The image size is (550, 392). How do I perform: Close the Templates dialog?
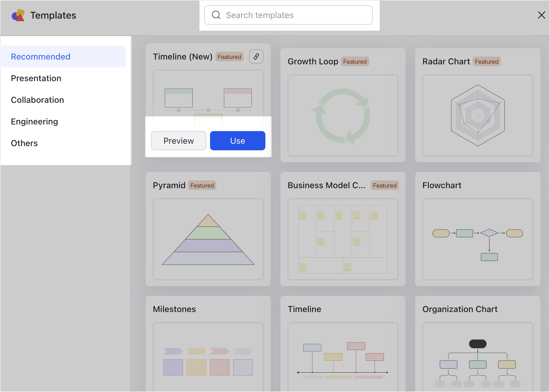pyautogui.click(x=541, y=15)
